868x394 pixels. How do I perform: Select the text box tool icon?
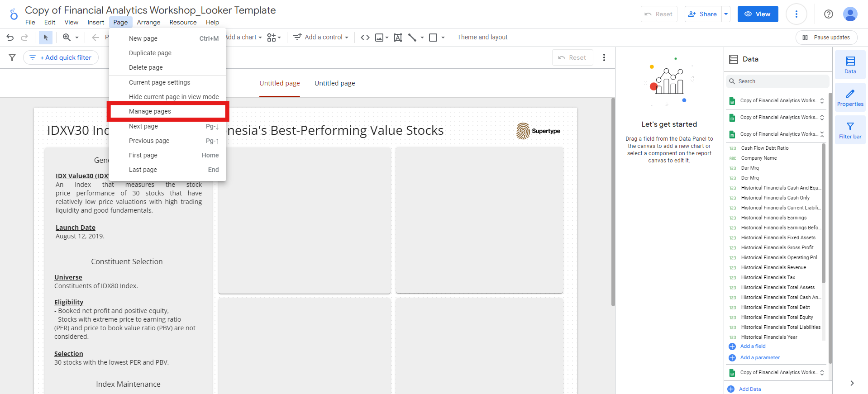(x=398, y=38)
